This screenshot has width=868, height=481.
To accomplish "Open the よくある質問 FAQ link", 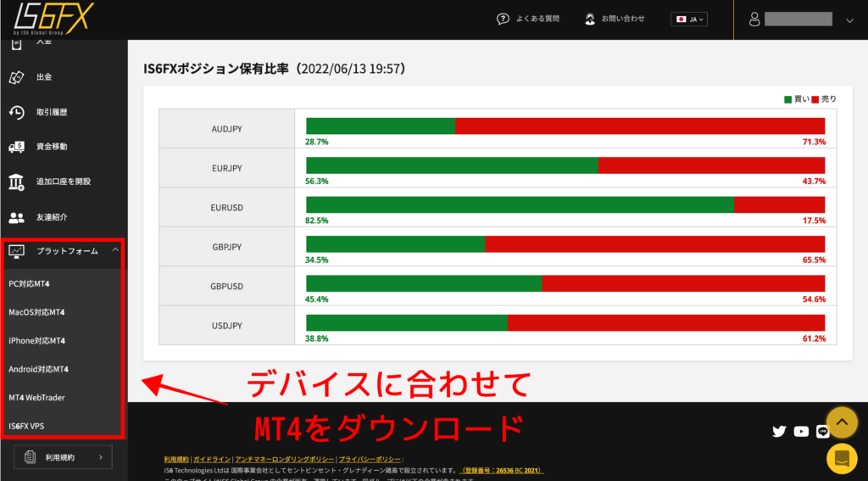I will [537, 19].
